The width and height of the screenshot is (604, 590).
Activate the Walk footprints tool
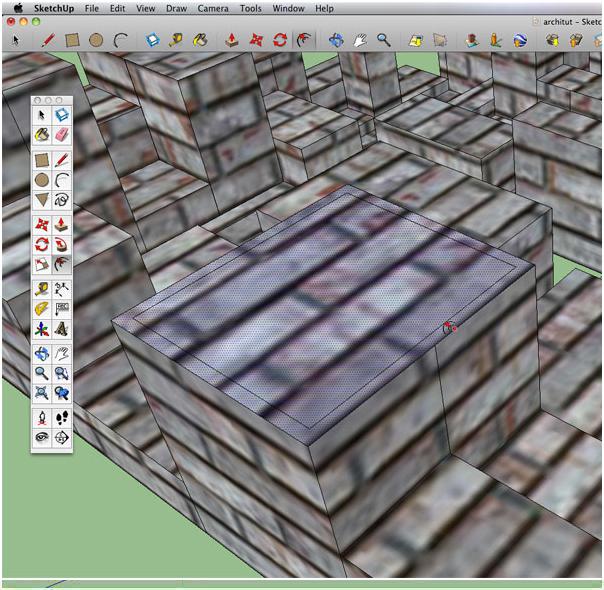62,417
